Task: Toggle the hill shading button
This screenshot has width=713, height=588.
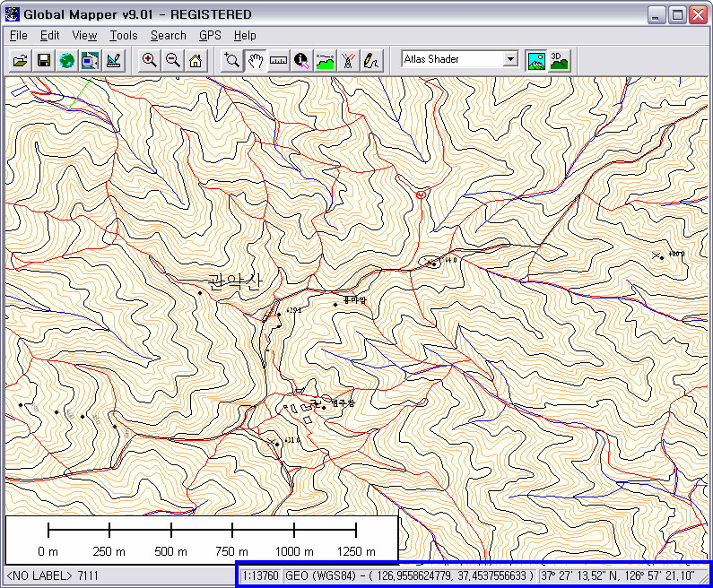Action: pos(536,60)
